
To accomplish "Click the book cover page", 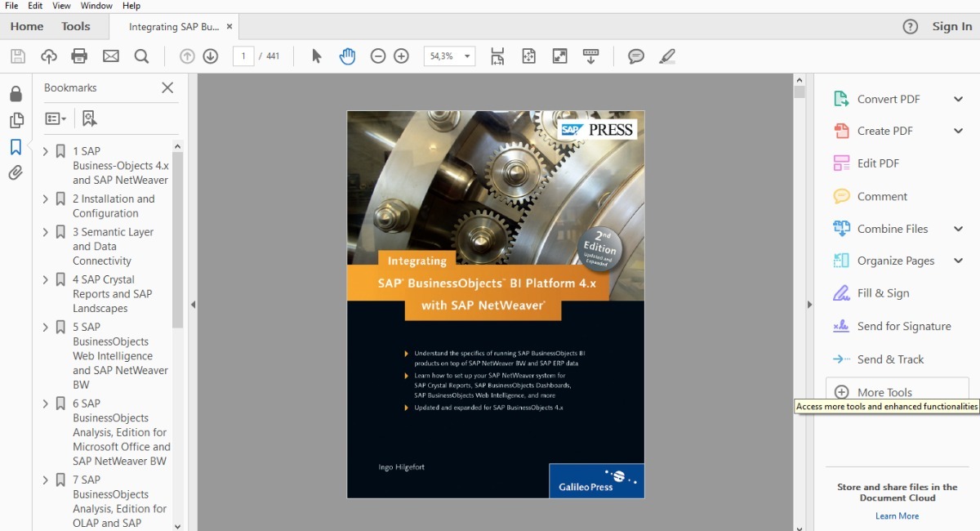I will [x=496, y=304].
